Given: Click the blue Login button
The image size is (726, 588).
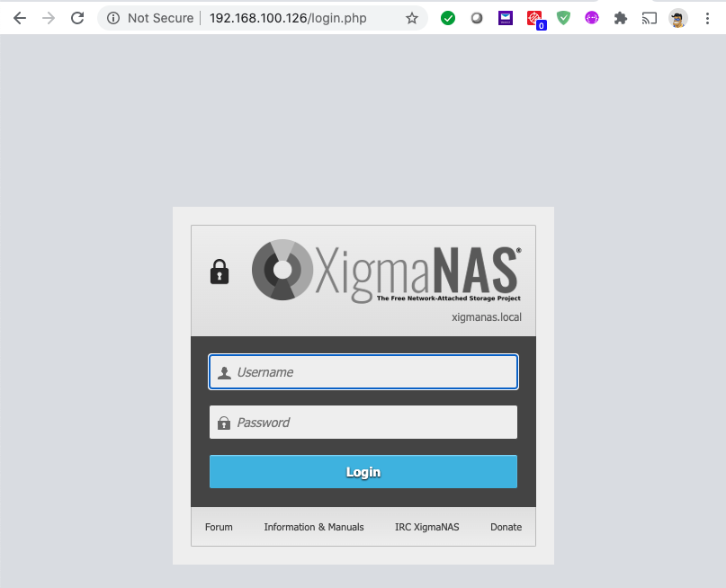Looking at the screenshot, I should [x=363, y=471].
